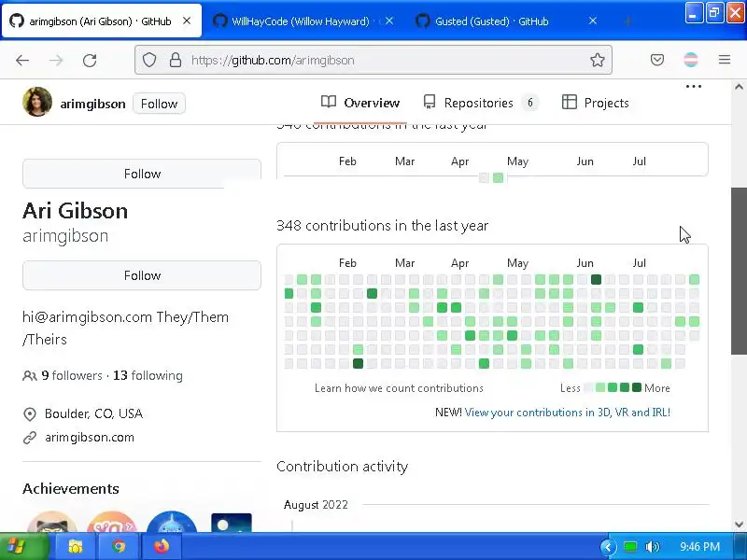Open the Firefox account avatar icon
This screenshot has width=747, height=560.
[691, 60]
